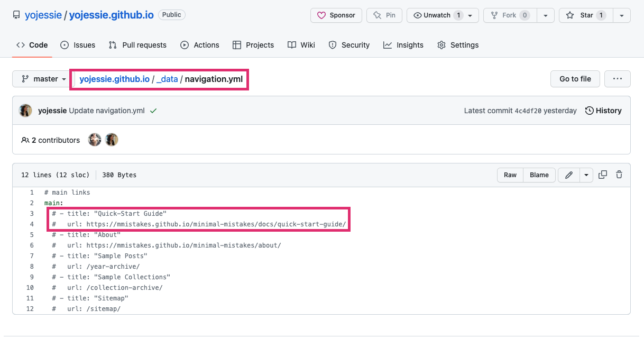Image resolution: width=644 pixels, height=347 pixels.
Task: Click the Star count badge
Action: tap(601, 15)
